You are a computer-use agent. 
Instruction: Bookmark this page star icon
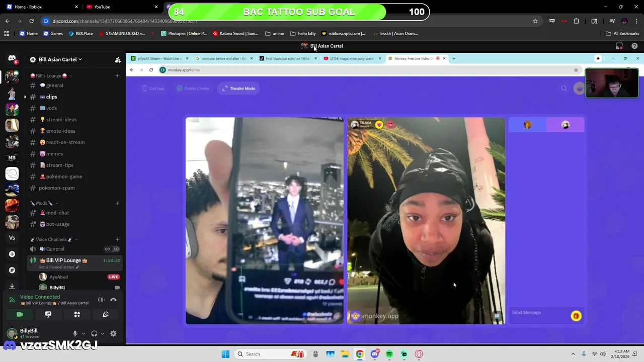(x=535, y=21)
